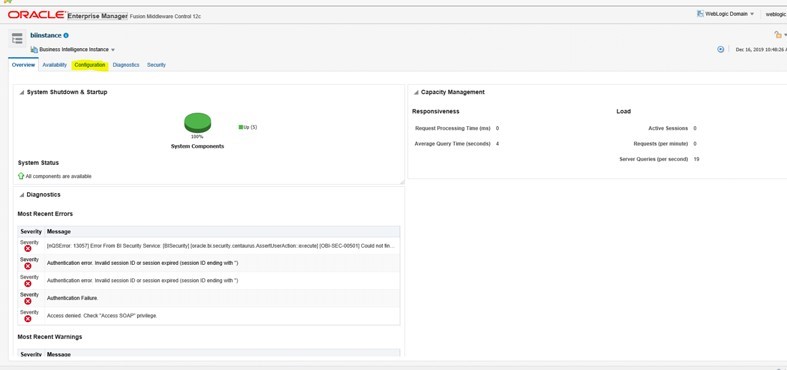Screen dimensions: 787x370
Task: Click the WebLogic Domain icon
Action: [700, 14]
